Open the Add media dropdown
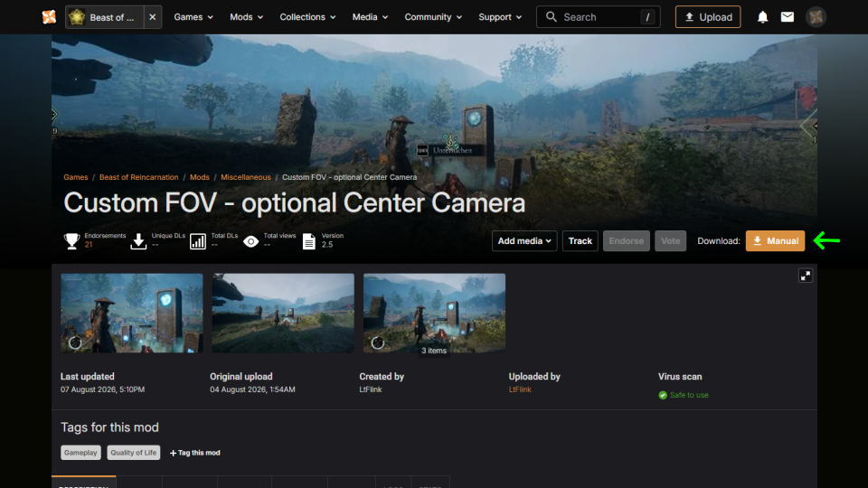Image resolution: width=868 pixels, height=488 pixels. 524,240
